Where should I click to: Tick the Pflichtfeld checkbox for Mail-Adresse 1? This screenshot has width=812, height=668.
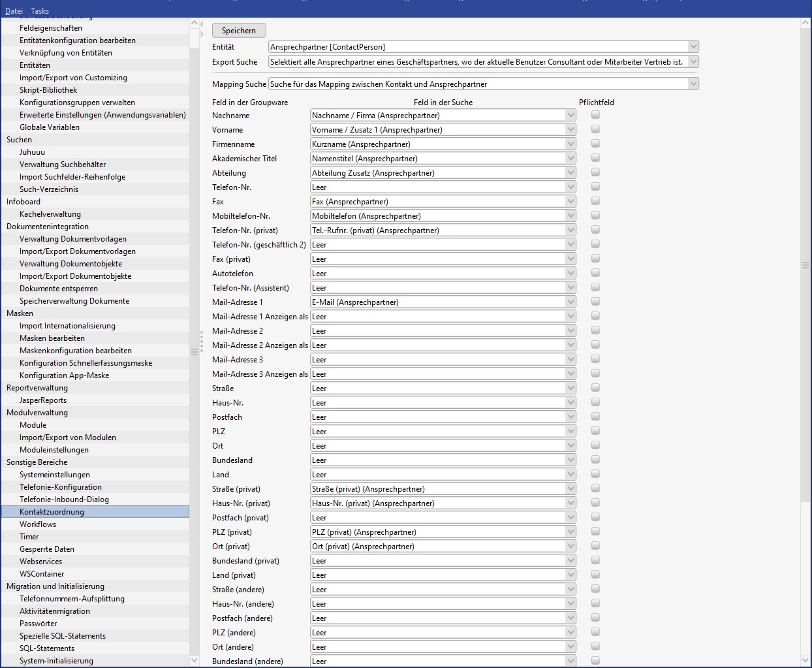point(595,302)
